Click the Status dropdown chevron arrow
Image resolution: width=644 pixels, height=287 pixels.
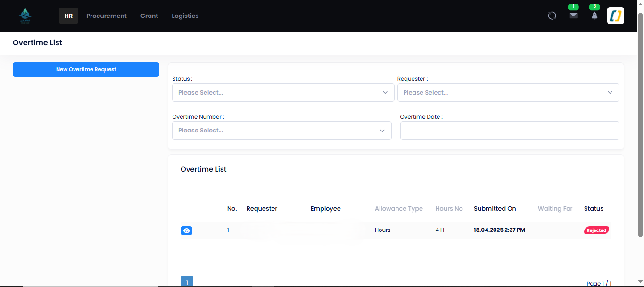385,93
